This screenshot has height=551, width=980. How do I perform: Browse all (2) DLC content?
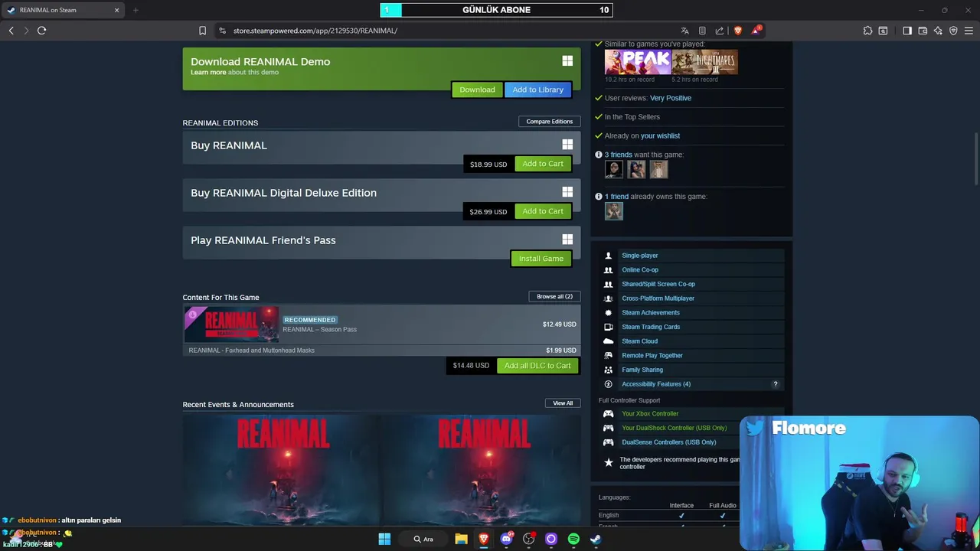pyautogui.click(x=554, y=296)
